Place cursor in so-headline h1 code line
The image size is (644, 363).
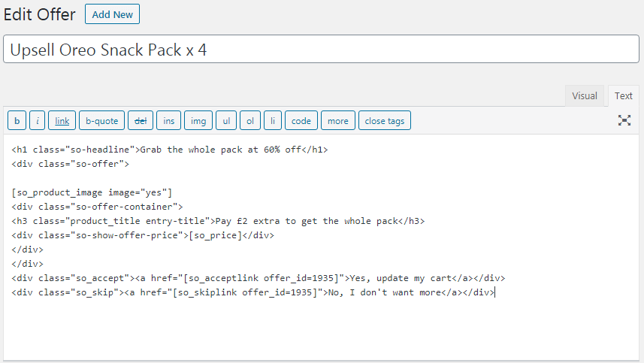click(170, 150)
